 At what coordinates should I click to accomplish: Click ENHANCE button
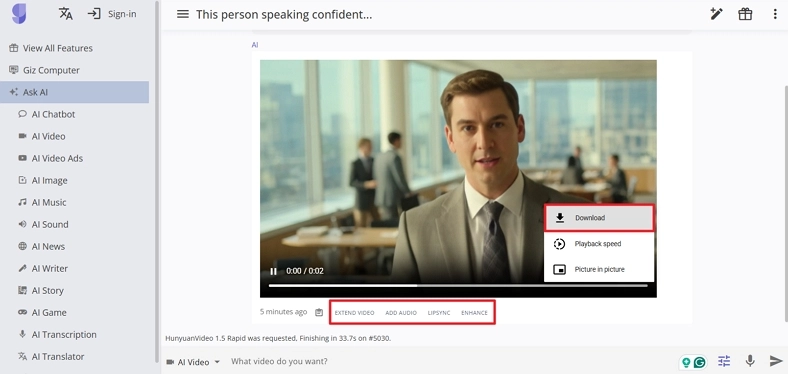[474, 313]
